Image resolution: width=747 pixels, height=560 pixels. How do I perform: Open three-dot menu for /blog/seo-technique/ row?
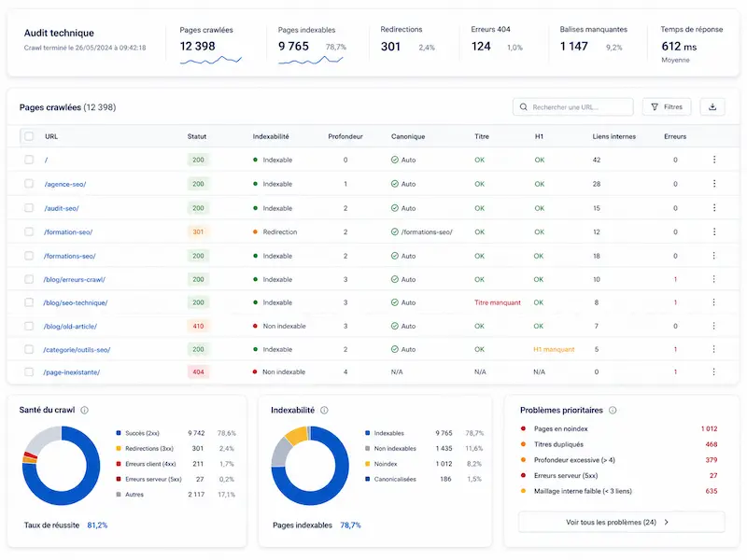(713, 302)
